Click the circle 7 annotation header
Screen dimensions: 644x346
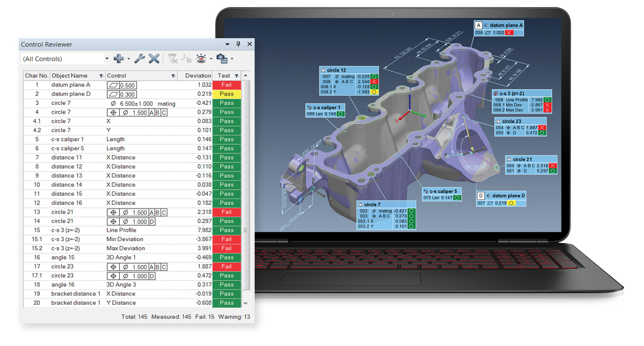pos(386,205)
